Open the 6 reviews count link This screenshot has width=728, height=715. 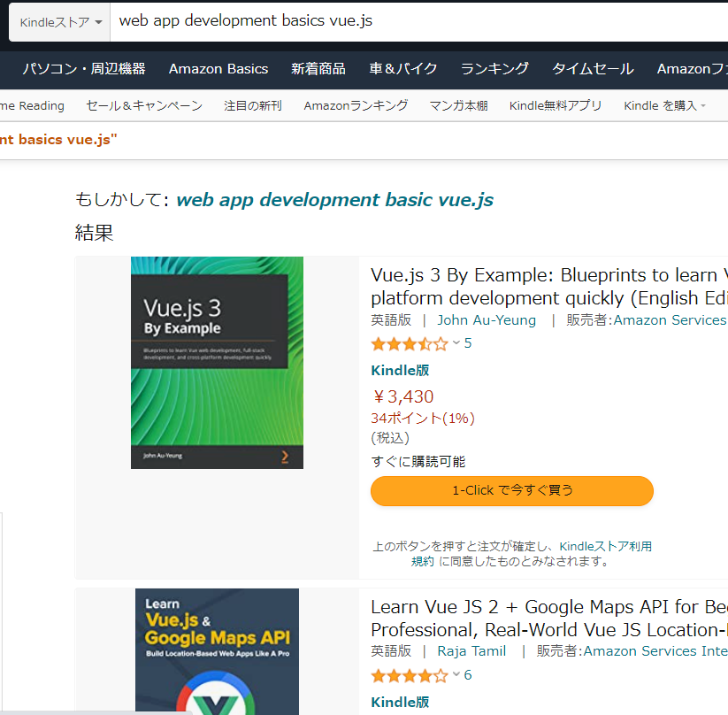[x=468, y=674]
